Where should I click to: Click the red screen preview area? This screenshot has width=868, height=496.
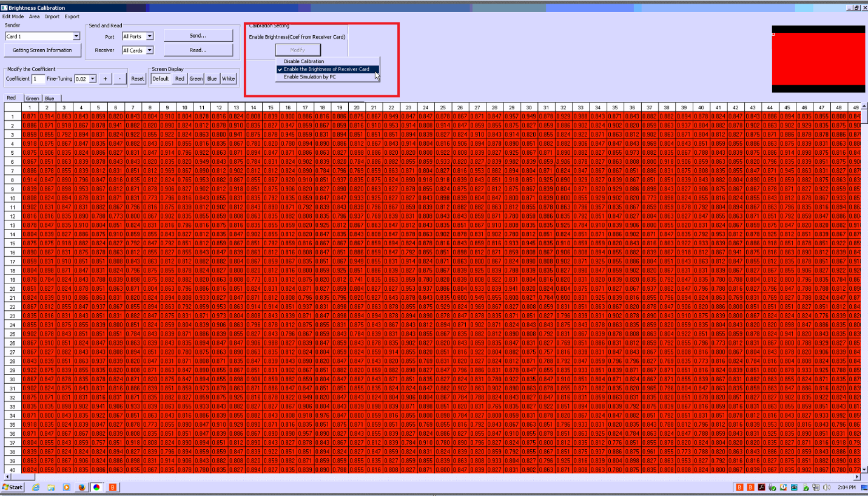[818, 62]
